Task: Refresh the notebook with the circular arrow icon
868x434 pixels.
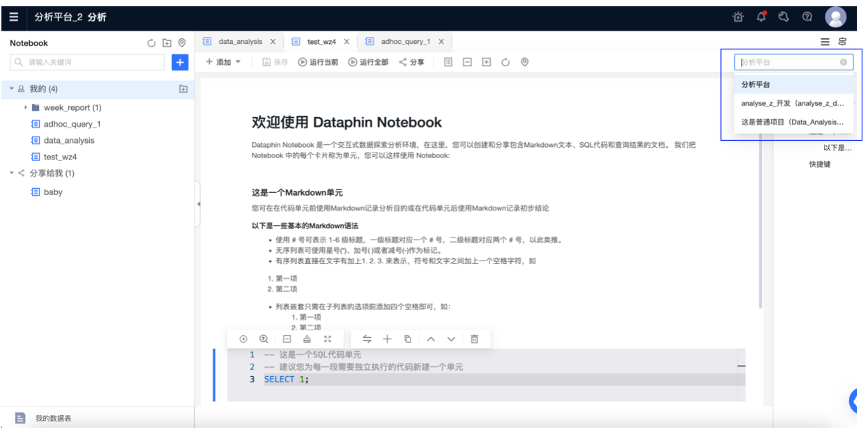Action: [x=505, y=62]
